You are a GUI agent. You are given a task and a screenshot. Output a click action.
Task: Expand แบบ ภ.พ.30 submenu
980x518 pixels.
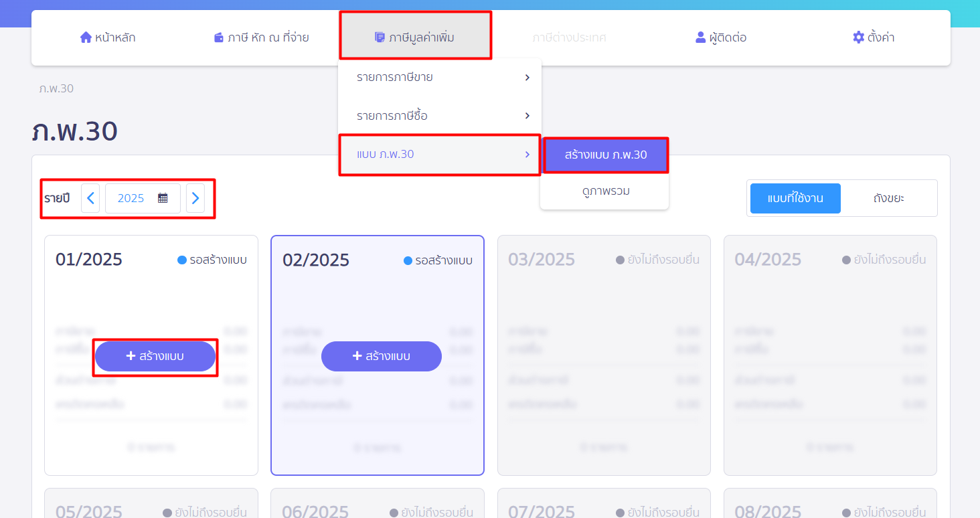[x=440, y=155]
